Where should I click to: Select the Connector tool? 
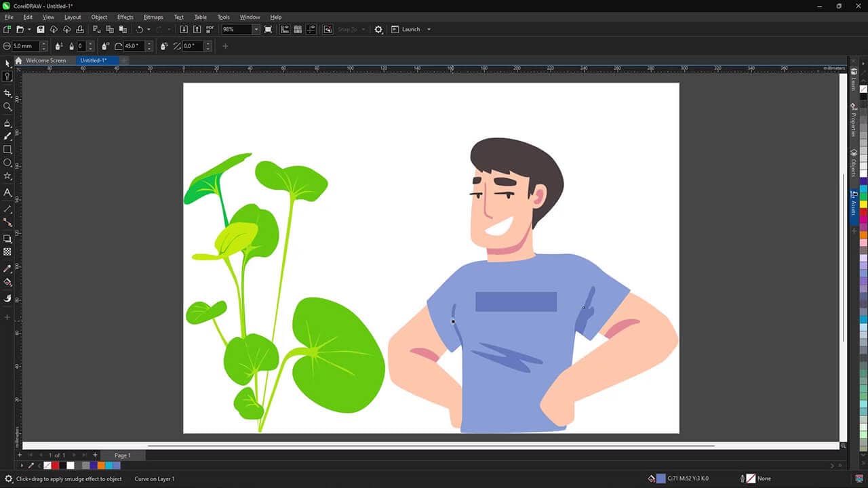coord(7,222)
